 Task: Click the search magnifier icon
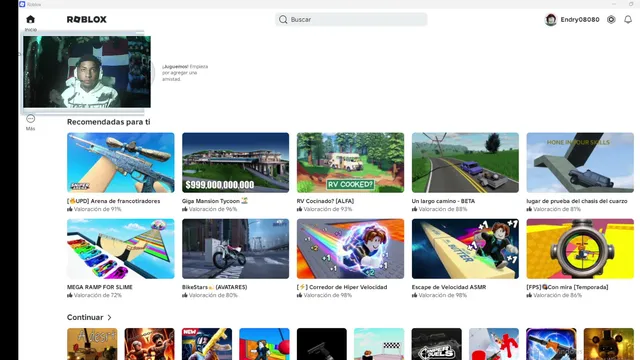click(x=283, y=19)
